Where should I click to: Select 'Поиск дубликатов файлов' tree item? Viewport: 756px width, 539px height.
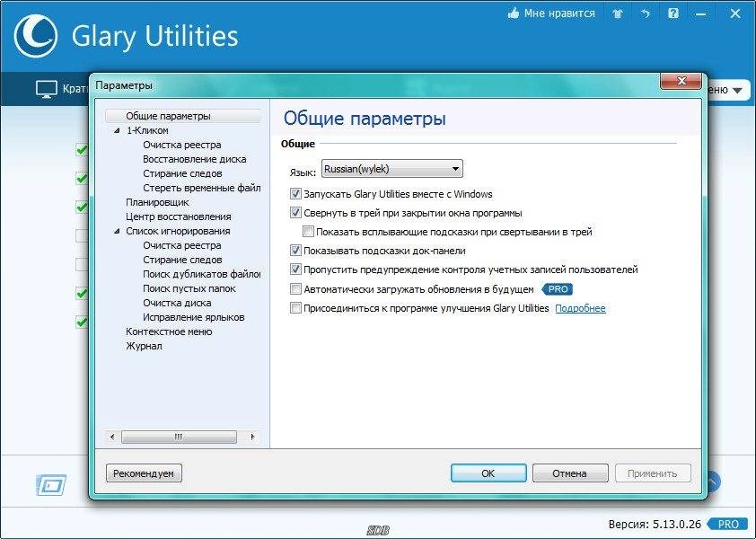tap(201, 274)
